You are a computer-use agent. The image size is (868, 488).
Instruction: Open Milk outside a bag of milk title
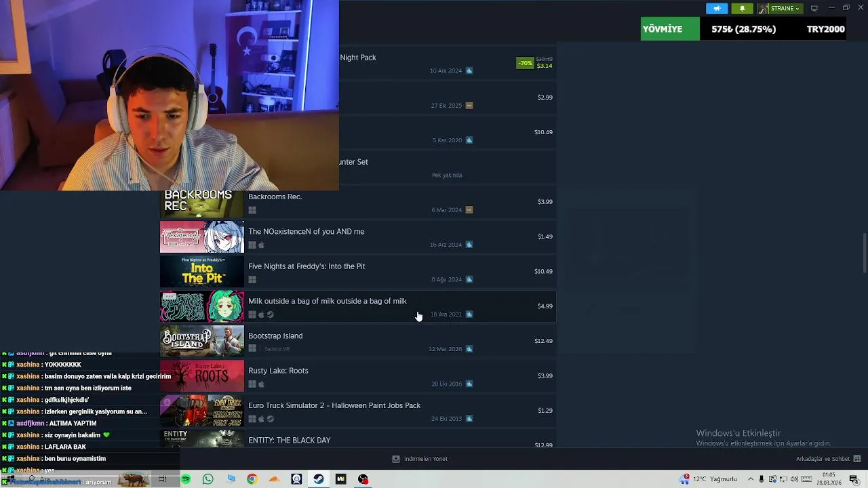point(328,301)
